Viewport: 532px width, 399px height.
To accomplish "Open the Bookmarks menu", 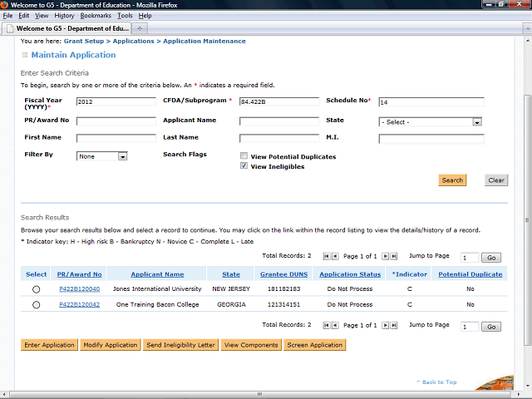I will click(95, 16).
